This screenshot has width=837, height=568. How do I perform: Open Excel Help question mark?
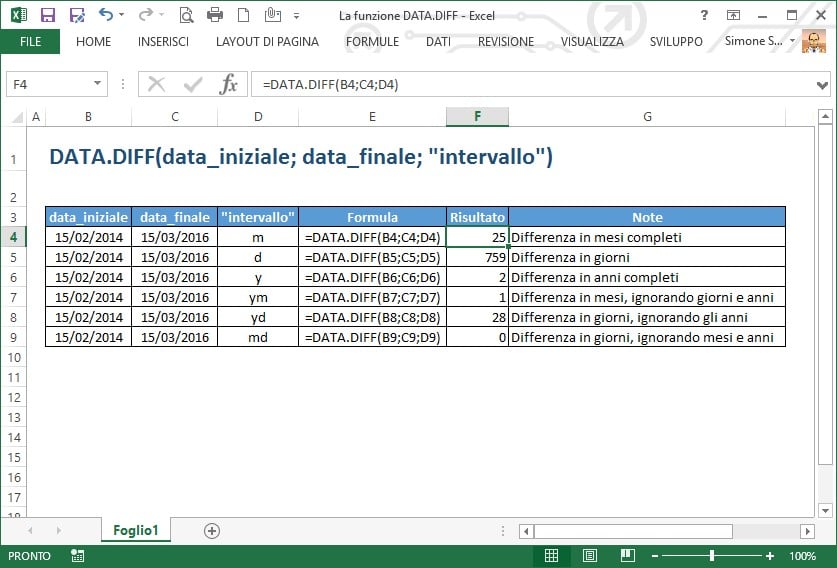[x=704, y=15]
